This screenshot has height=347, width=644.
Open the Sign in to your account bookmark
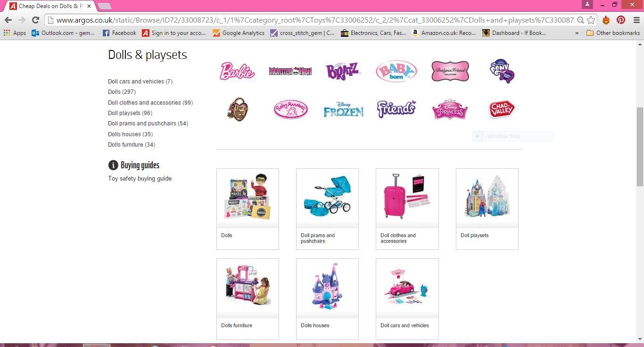(x=174, y=33)
